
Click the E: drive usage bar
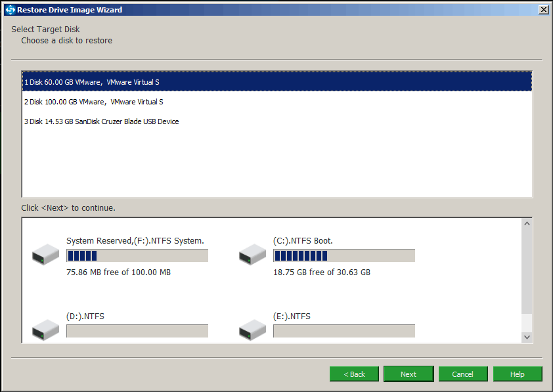(x=344, y=331)
